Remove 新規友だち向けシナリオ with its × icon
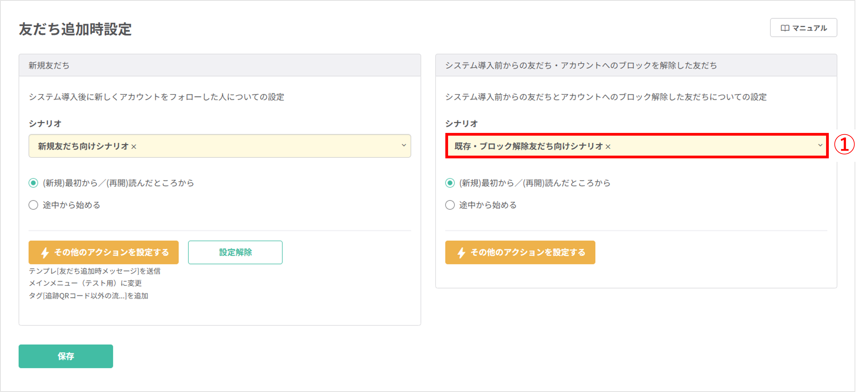The width and height of the screenshot is (868, 392). (x=134, y=147)
